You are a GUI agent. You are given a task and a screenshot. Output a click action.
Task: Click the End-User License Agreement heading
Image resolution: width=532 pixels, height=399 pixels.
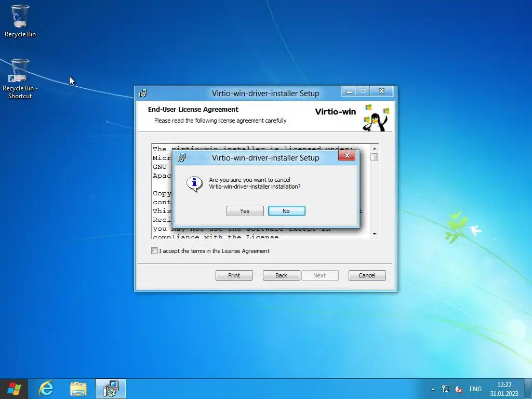tap(193, 109)
